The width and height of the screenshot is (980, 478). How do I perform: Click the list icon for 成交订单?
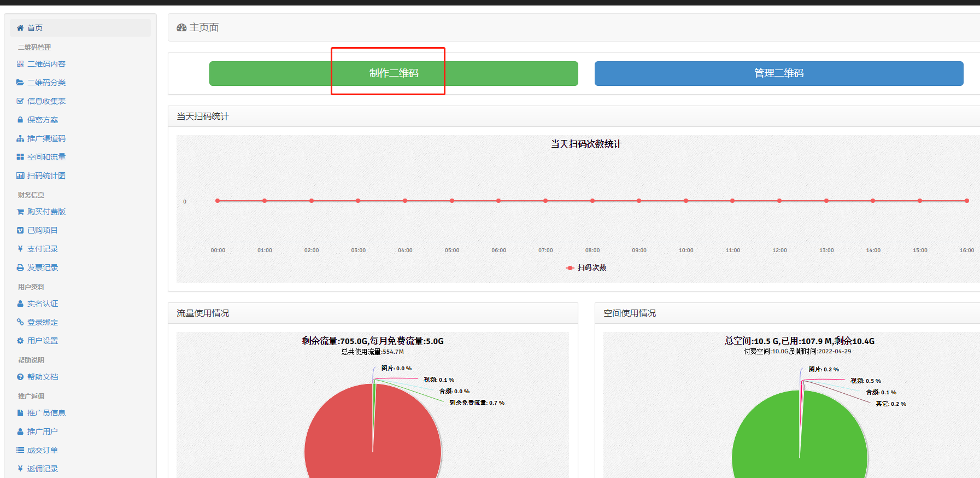coord(20,450)
